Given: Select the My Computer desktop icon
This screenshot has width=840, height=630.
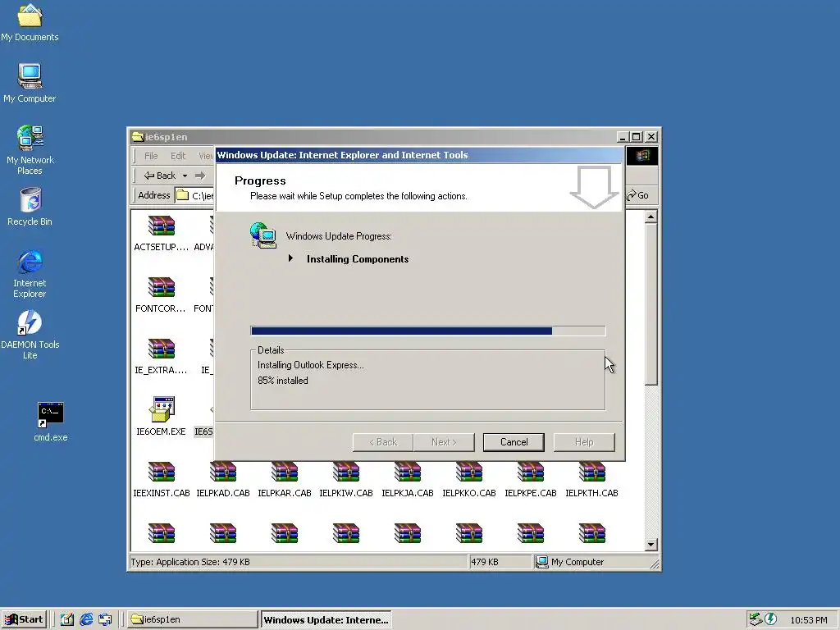Looking at the screenshot, I should (30, 83).
